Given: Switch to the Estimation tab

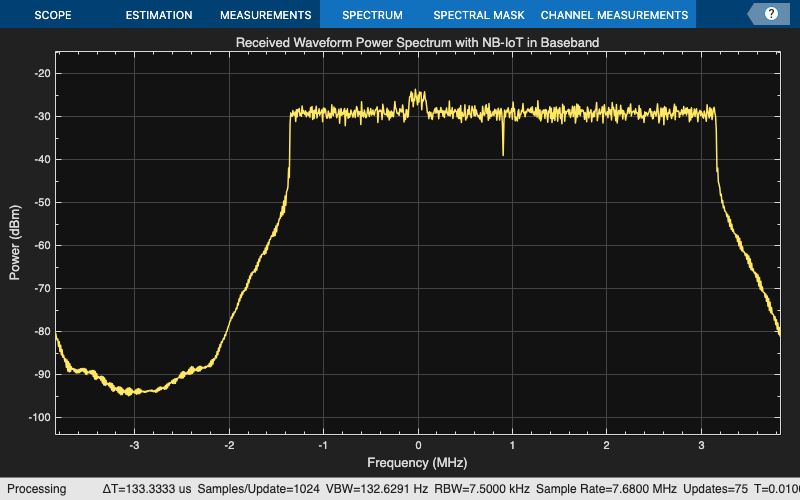Looking at the screenshot, I should [x=159, y=15].
